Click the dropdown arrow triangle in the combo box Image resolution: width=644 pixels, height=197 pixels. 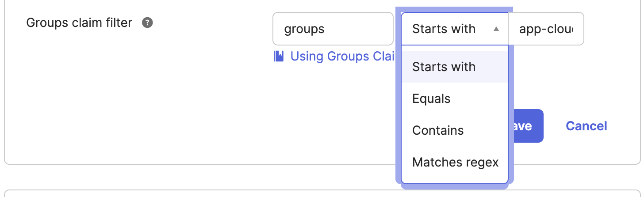pos(496,29)
